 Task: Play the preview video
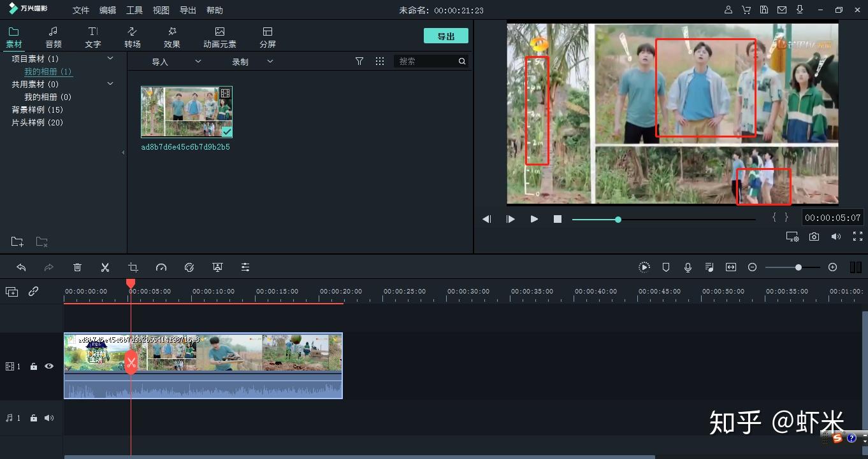tap(534, 219)
